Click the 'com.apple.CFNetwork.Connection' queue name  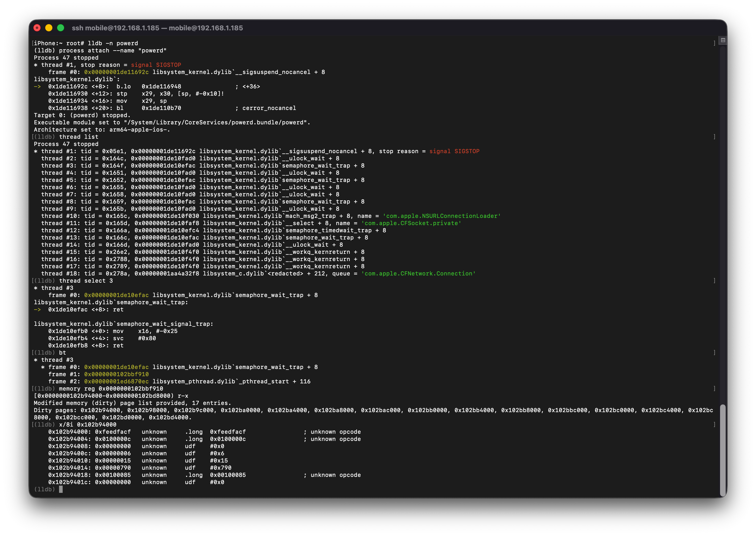click(x=418, y=274)
